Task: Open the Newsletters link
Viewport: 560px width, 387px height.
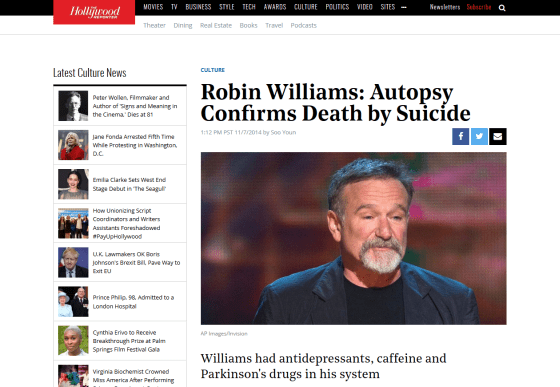Action: pyautogui.click(x=445, y=7)
